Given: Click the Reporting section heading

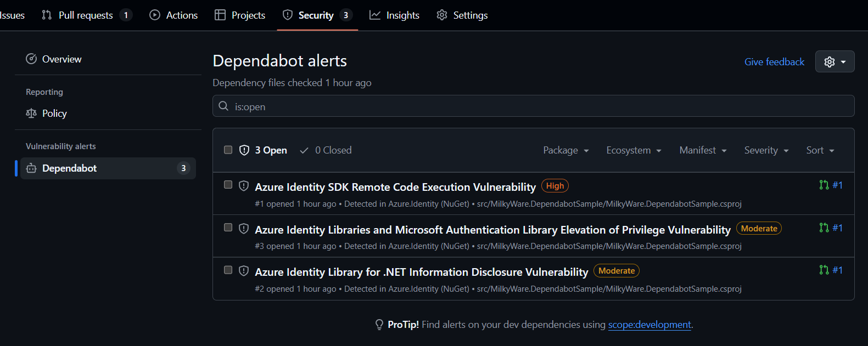Looking at the screenshot, I should point(44,92).
